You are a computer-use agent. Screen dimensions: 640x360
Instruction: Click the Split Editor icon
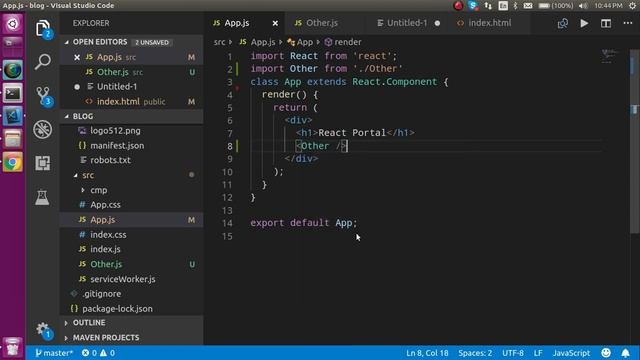pyautogui.click(x=606, y=23)
